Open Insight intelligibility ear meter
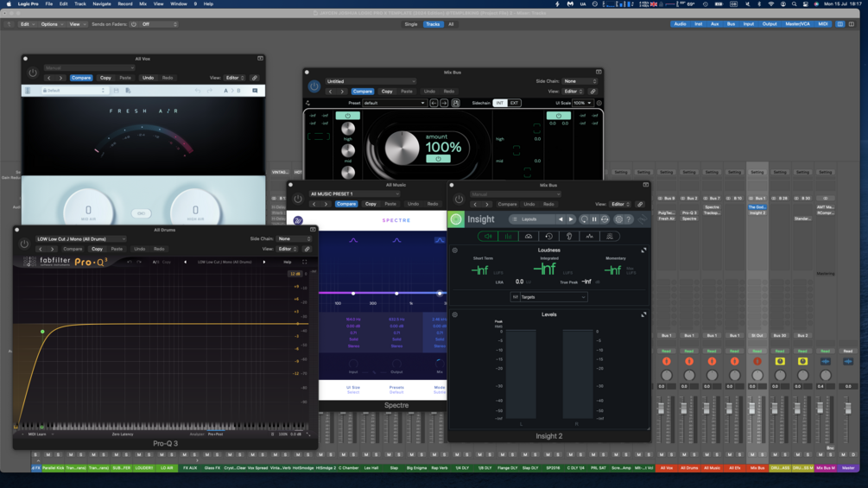The height and width of the screenshot is (488, 868). point(569,237)
